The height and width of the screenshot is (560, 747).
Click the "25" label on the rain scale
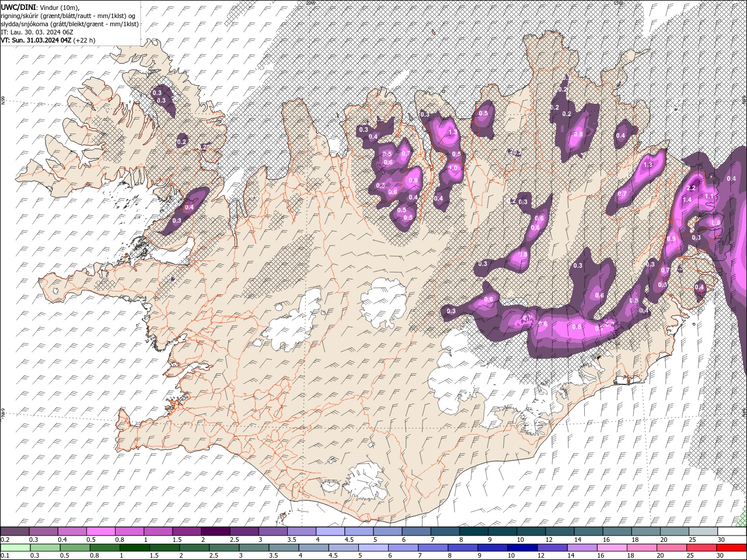click(x=690, y=555)
